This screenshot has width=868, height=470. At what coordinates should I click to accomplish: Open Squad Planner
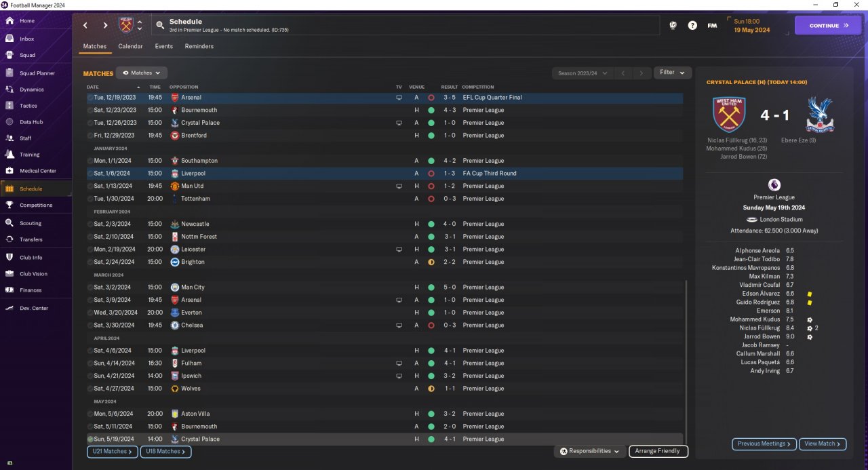37,73
